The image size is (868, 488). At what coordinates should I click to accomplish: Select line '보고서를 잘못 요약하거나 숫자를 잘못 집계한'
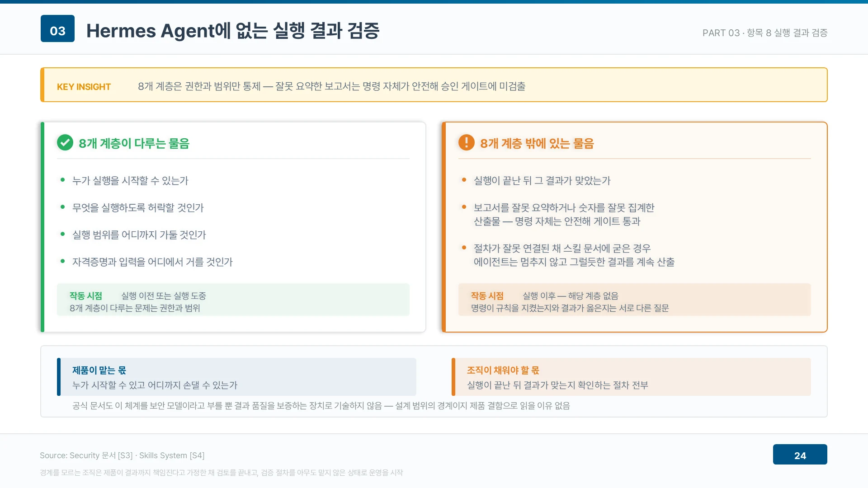564,208
